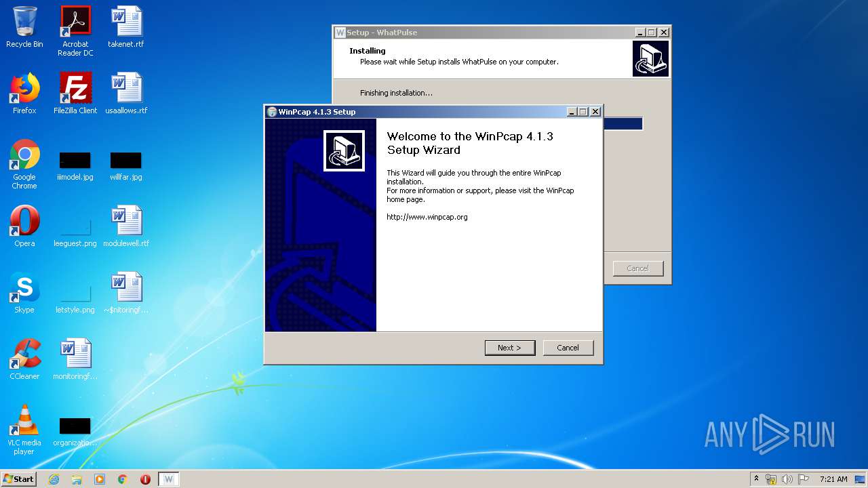This screenshot has height=488, width=868.
Task: Launch Opera browser shortcut
Action: [x=24, y=226]
